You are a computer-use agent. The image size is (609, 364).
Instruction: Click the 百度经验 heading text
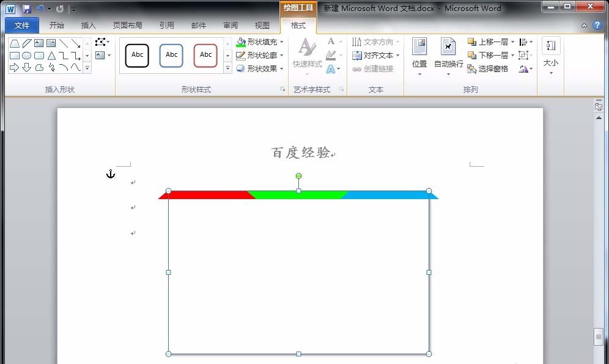301,153
